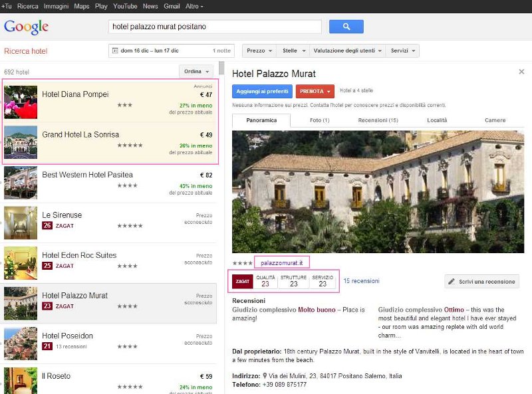Screen dimensions: 532x394
Task: Click Hotel Poseidon thumbnail image
Action: 21,344
